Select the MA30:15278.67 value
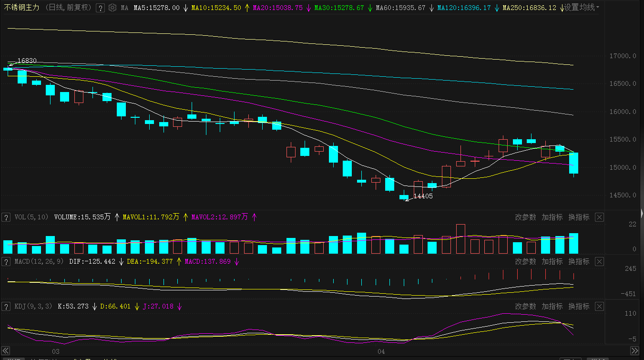644x360 pixels. (x=339, y=8)
